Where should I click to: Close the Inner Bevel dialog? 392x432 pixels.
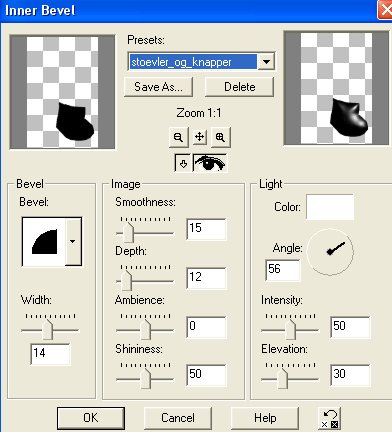[x=385, y=10]
